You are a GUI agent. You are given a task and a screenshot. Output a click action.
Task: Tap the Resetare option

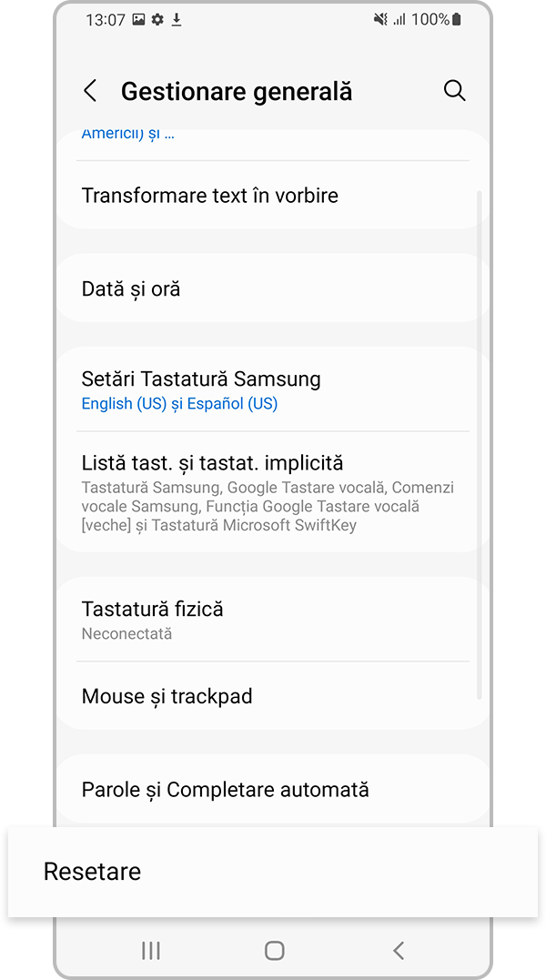click(x=92, y=872)
